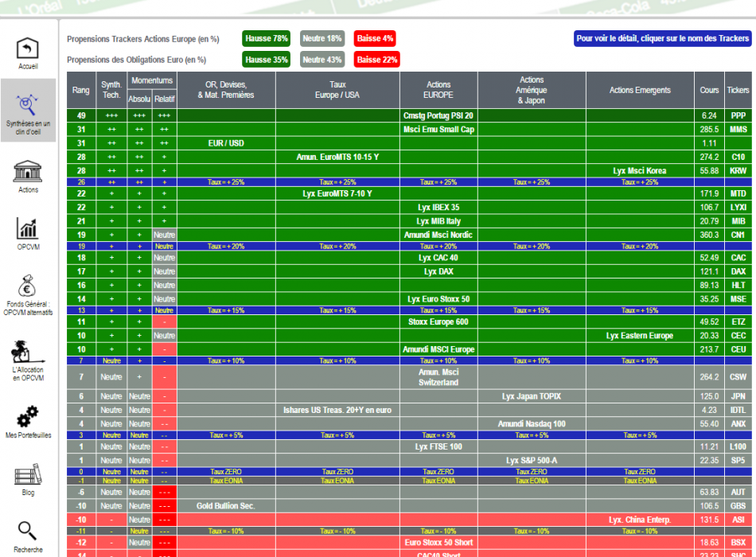
Task: Click the Hausse 78% badge
Action: [266, 38]
